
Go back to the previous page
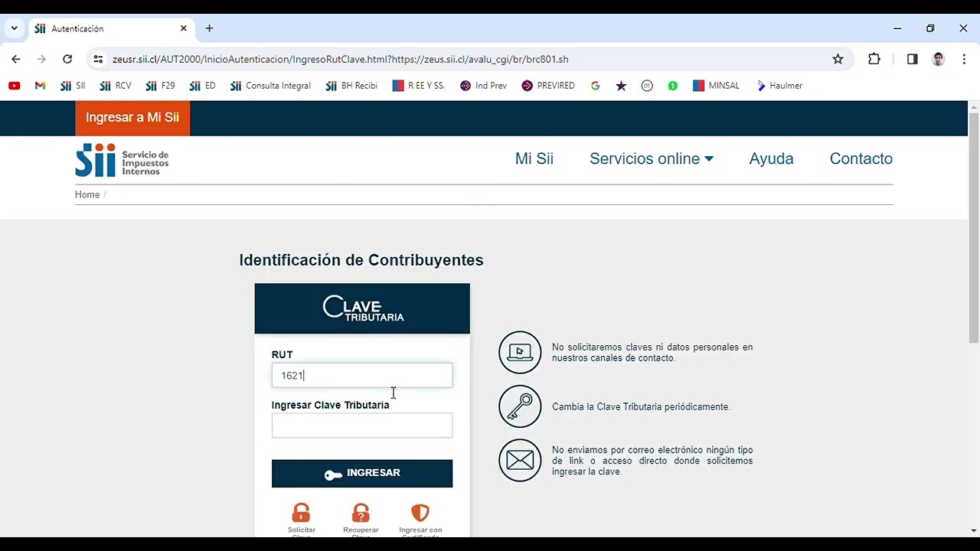pyautogui.click(x=16, y=59)
